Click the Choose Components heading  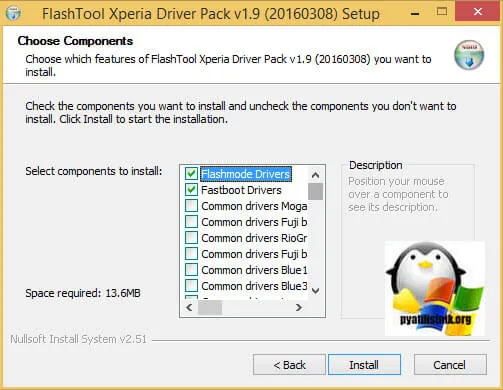point(75,41)
